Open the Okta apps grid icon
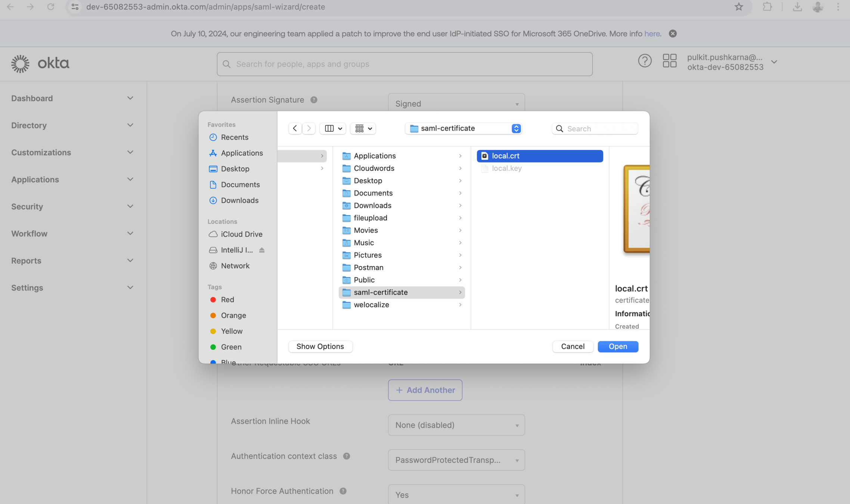 coord(669,61)
